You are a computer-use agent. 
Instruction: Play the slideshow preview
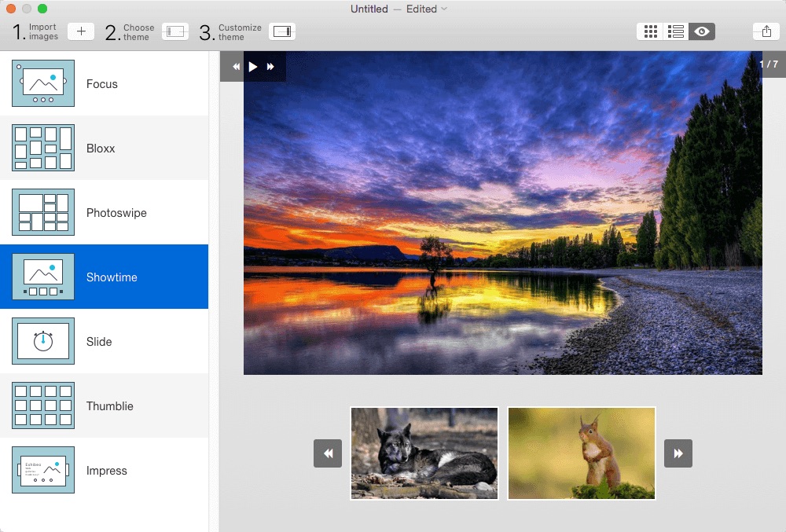click(253, 67)
